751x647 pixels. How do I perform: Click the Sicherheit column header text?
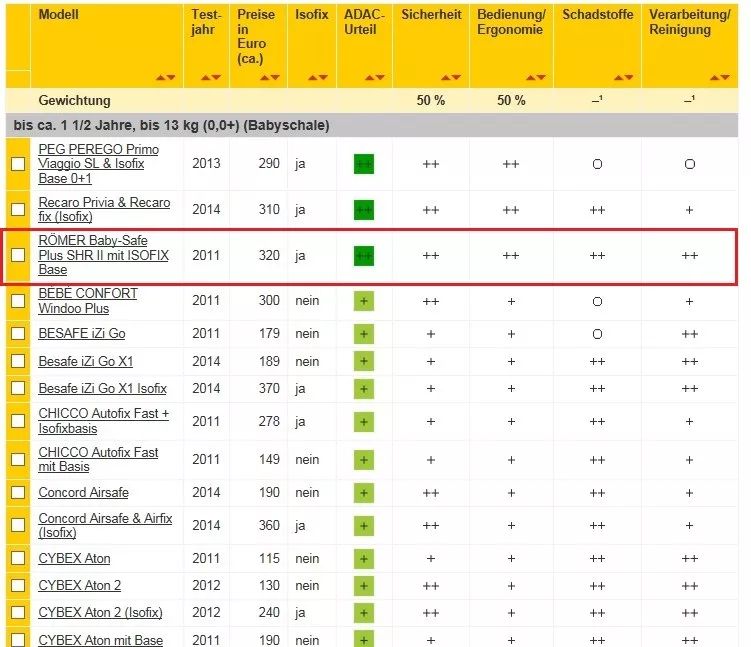[432, 14]
